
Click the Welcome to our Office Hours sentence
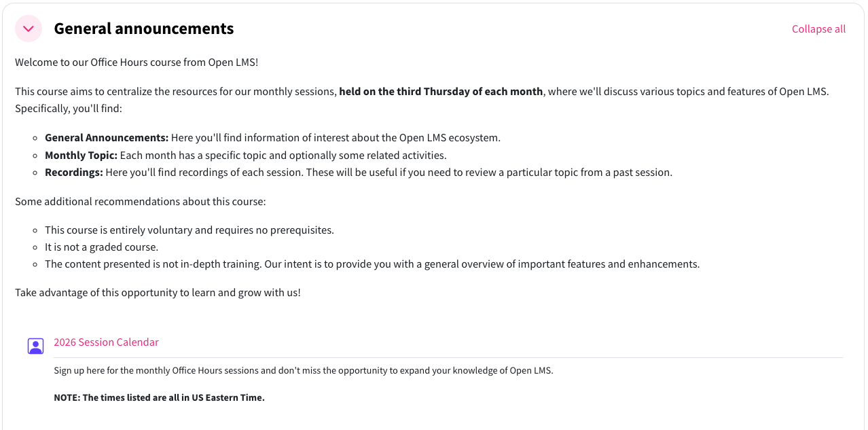137,62
